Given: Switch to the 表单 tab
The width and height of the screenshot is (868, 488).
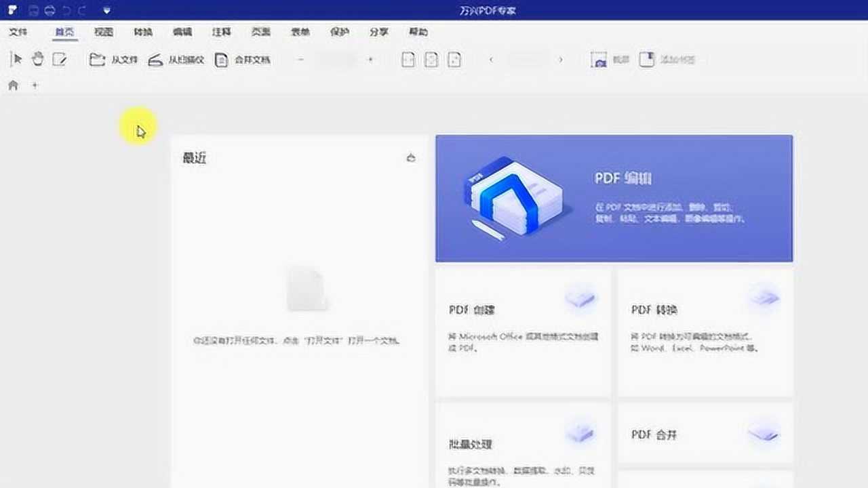Looking at the screenshot, I should click(x=300, y=32).
